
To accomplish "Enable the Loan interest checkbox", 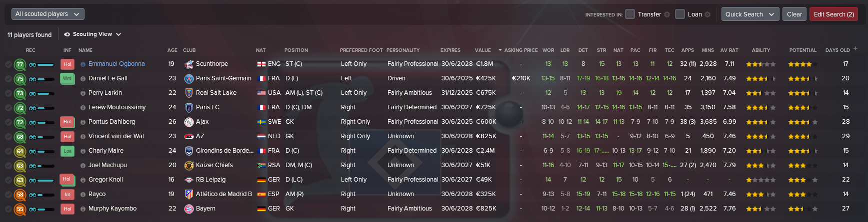I will (680, 14).
